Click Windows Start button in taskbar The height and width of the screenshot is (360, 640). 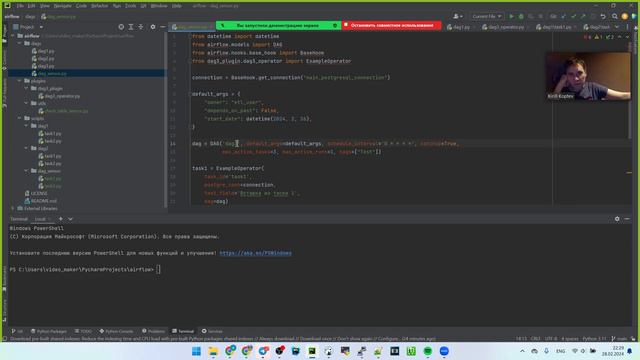point(196,351)
